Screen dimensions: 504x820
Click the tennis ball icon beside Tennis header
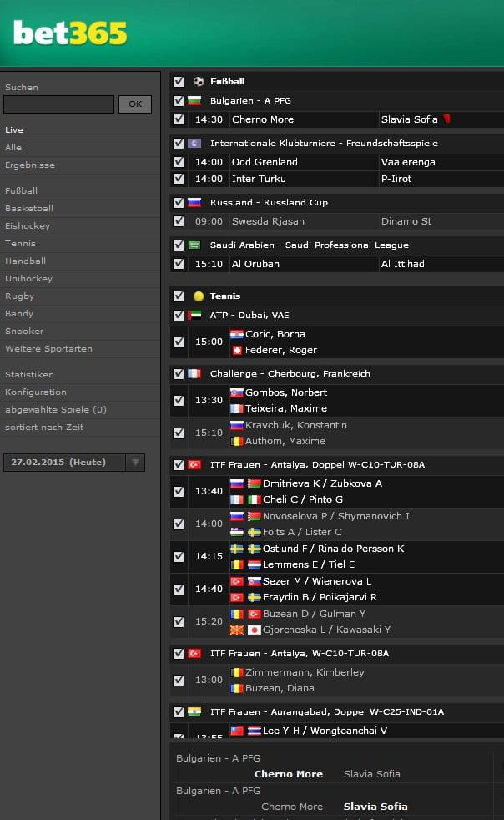[x=199, y=296]
